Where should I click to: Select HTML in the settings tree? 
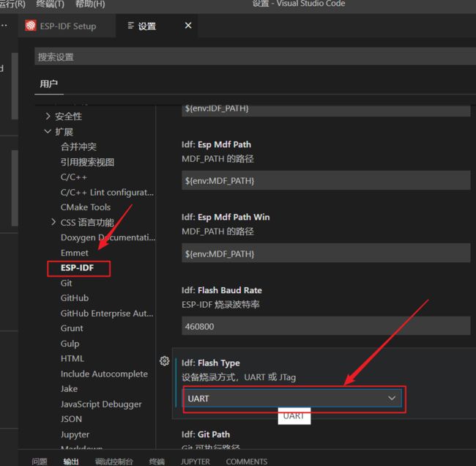pyautogui.click(x=72, y=358)
